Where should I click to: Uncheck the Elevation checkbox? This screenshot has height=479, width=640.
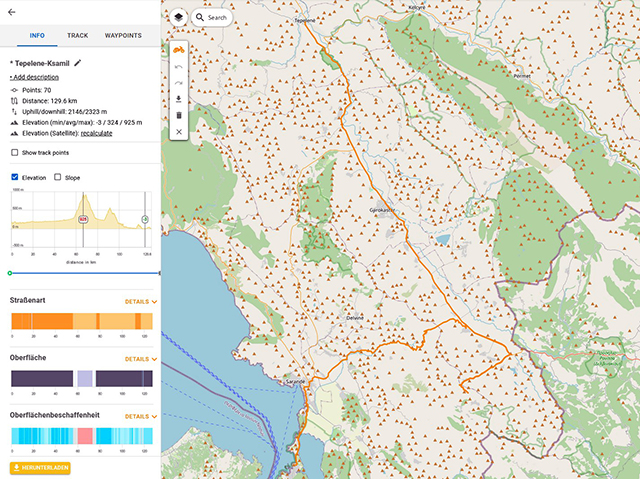coord(14,177)
